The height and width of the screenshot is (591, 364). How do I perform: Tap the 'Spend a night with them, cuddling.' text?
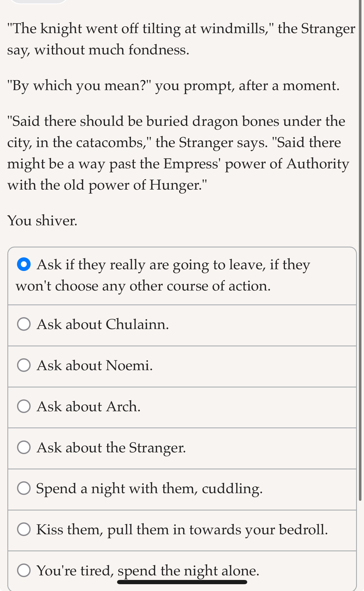tap(149, 488)
